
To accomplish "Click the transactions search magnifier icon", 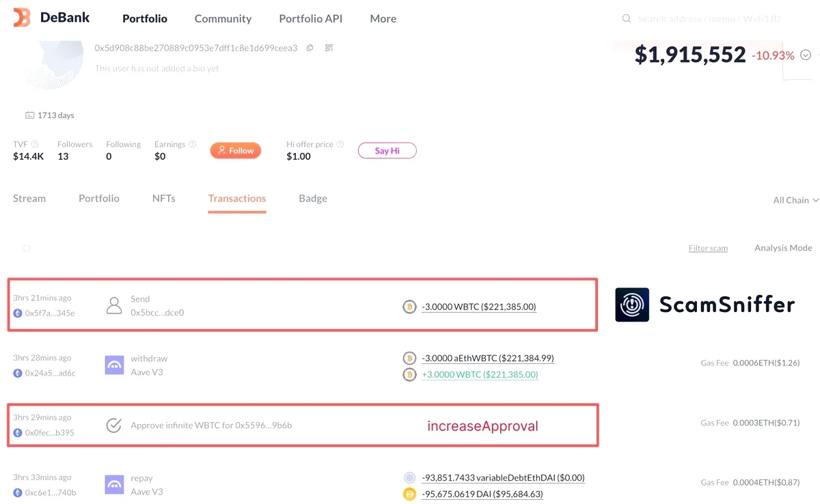I will (x=27, y=249).
